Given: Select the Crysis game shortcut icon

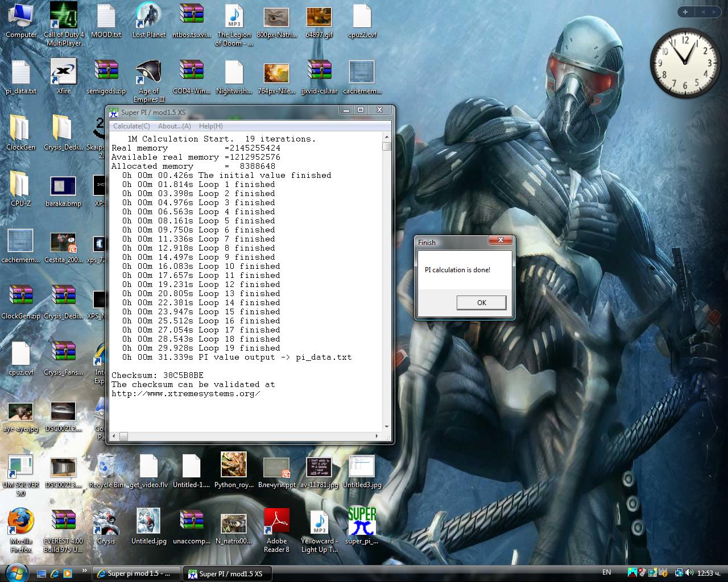Looking at the screenshot, I should pos(106,526).
